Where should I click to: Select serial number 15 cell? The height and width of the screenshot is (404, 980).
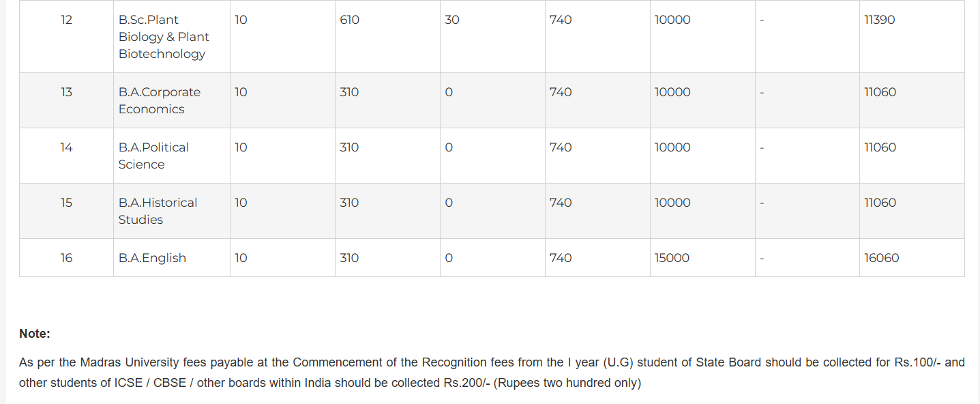point(66,203)
